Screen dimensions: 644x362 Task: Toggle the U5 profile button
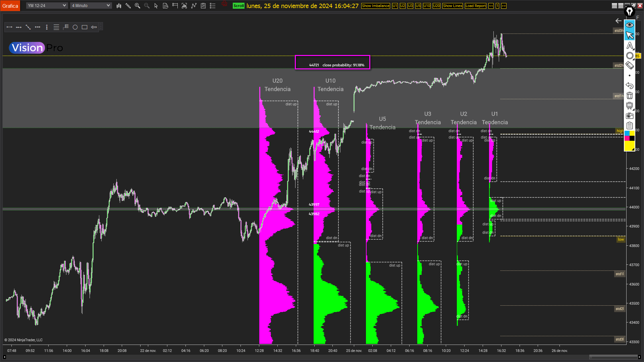[x=418, y=6]
